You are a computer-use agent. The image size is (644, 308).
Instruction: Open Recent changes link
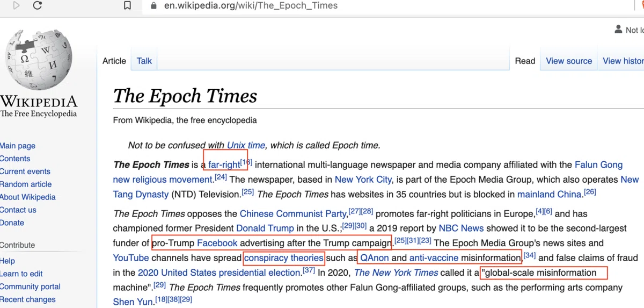pos(28,299)
